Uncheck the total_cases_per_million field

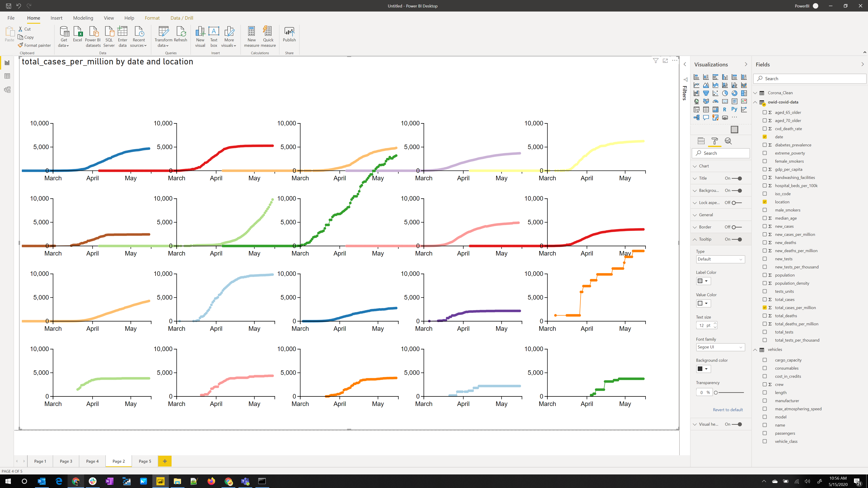[x=765, y=307]
